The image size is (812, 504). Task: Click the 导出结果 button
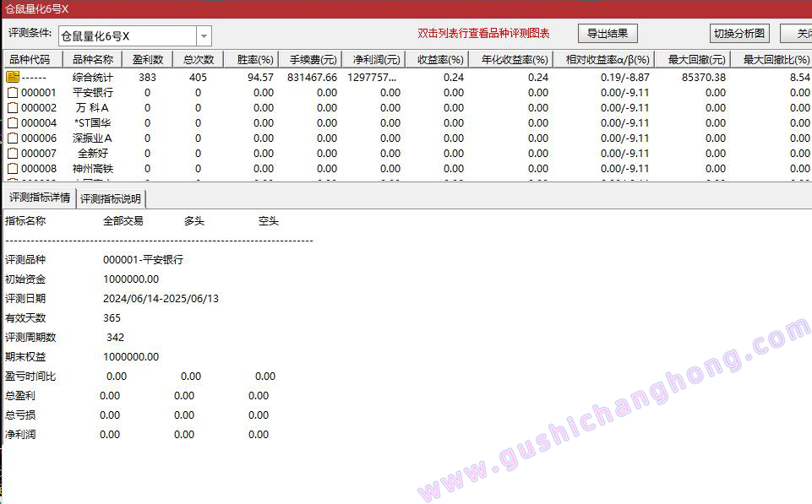(608, 34)
